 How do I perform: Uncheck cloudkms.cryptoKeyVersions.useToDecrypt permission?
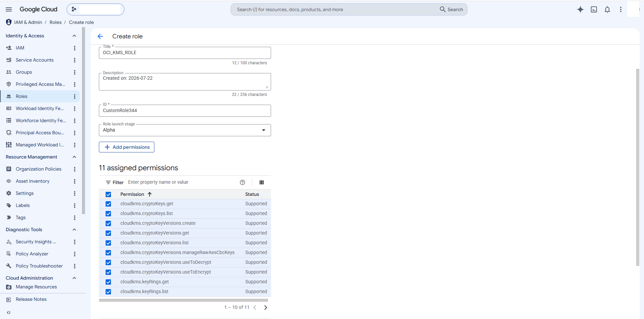108,262
